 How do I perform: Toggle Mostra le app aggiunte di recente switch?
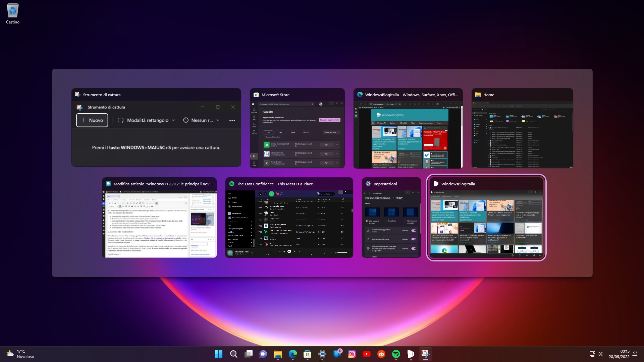click(414, 231)
